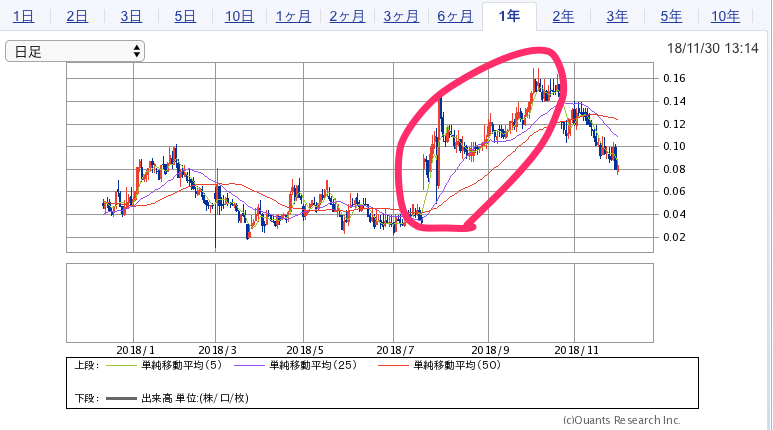The height and width of the screenshot is (430, 773).
Task: Open the 3日 chart tab
Action: [130, 16]
